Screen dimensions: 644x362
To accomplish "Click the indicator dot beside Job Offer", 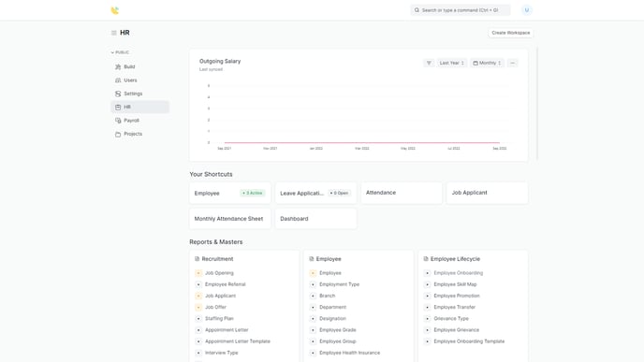I will [198, 307].
